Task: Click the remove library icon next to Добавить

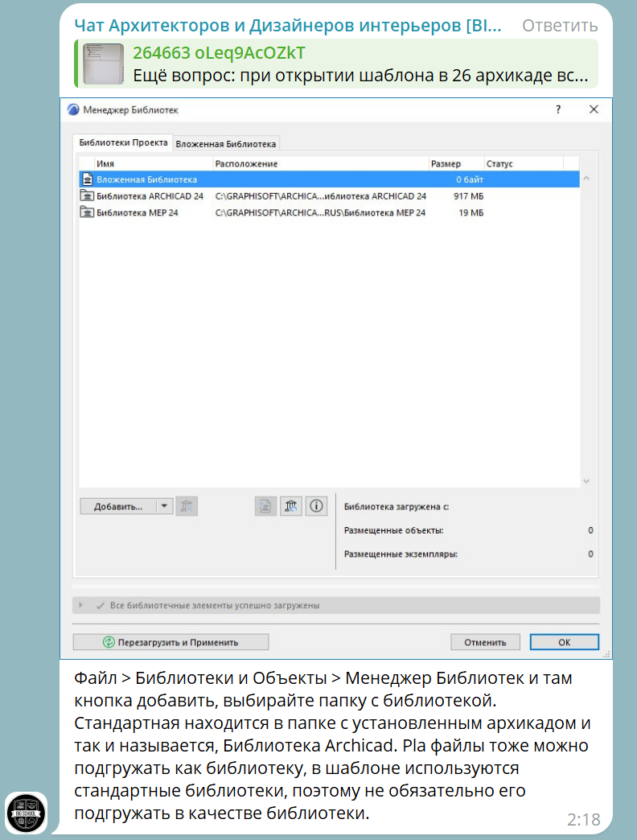Action: pyautogui.click(x=187, y=506)
